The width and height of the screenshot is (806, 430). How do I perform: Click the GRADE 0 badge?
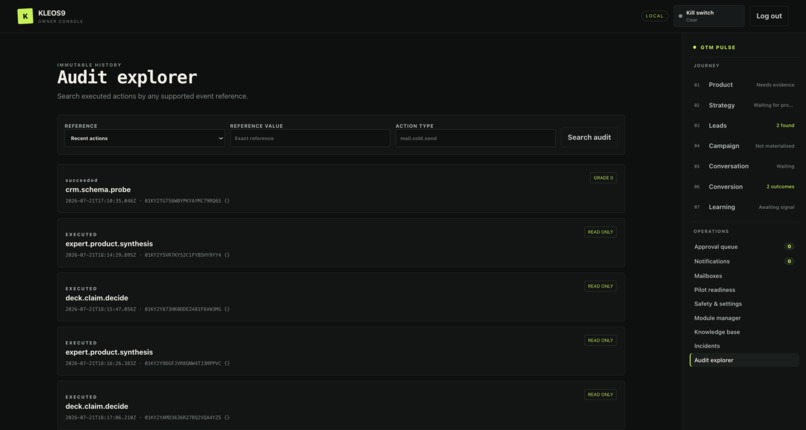tap(603, 178)
